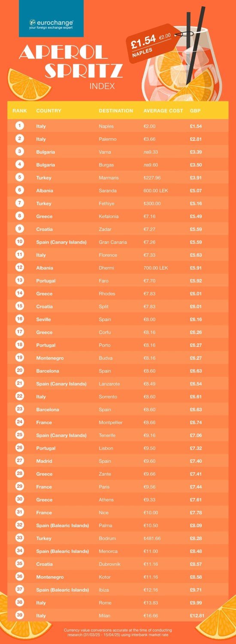Click the rank 10 circle badge

click(x=20, y=242)
